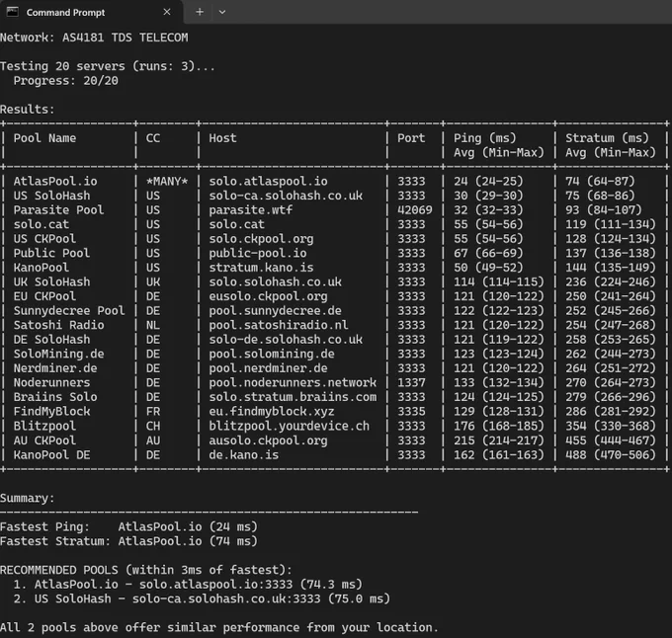The image size is (672, 638).
Task: Click host 'pool.sunnydecree.de'
Action: 275,311
